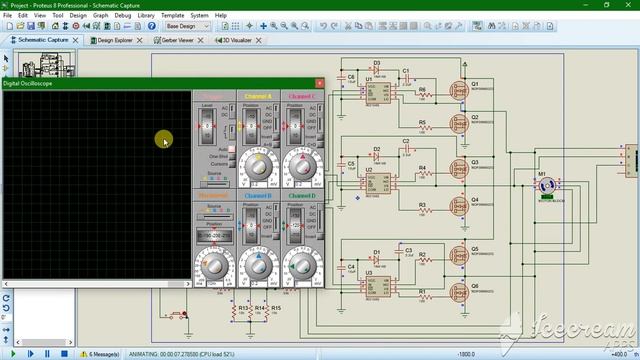
Task: Step the simulation with the Step button
Action: click(x=30, y=354)
